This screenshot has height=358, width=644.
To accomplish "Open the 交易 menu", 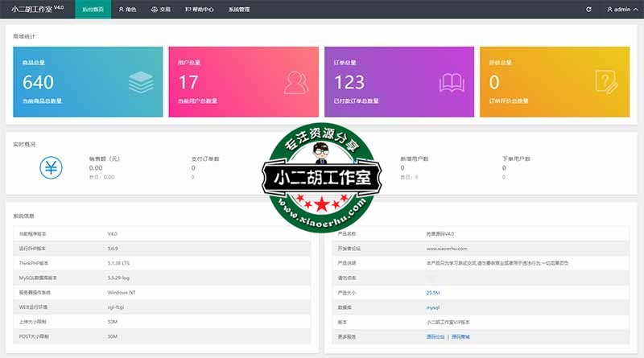I will point(160,10).
